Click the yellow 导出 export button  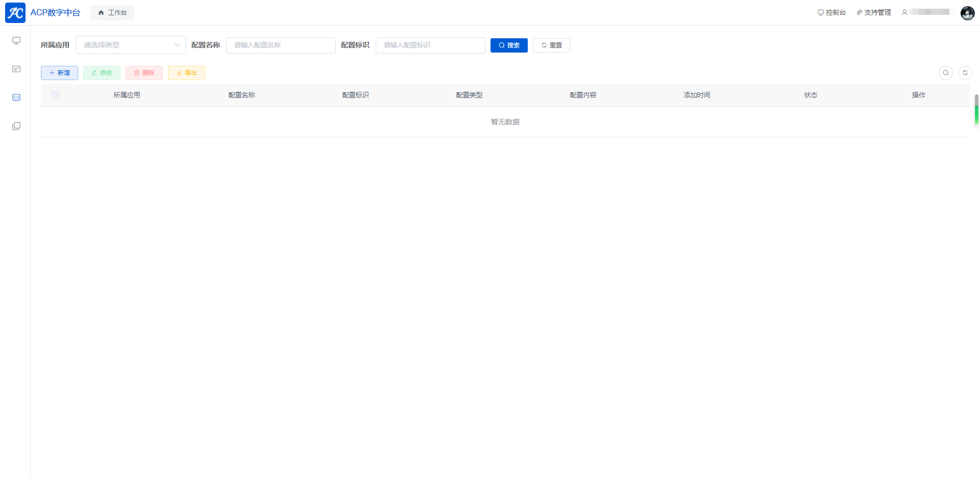(186, 73)
